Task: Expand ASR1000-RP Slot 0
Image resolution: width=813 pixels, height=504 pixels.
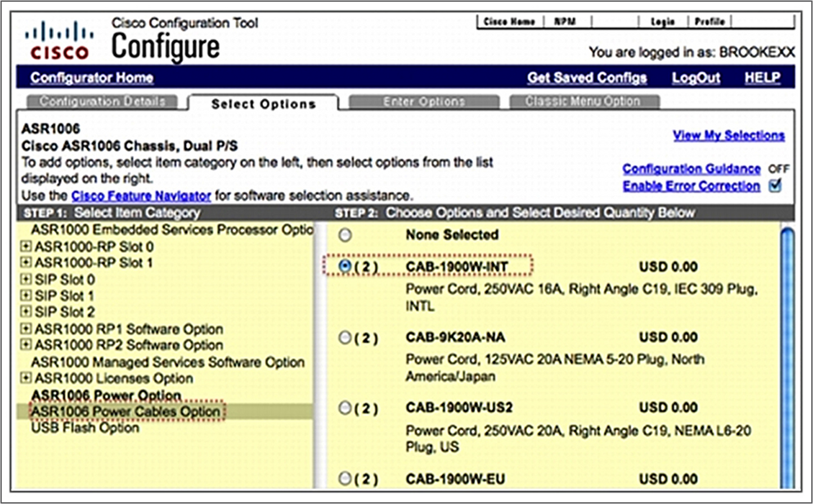Action: click(x=26, y=246)
